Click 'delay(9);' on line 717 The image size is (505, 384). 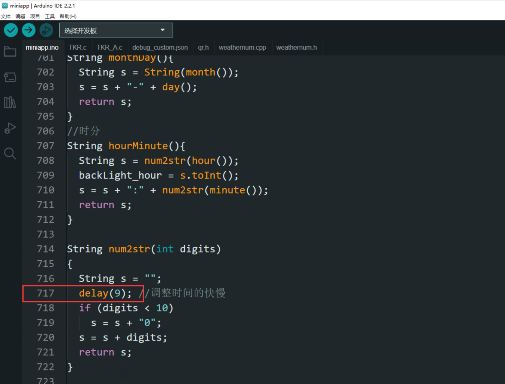(105, 293)
